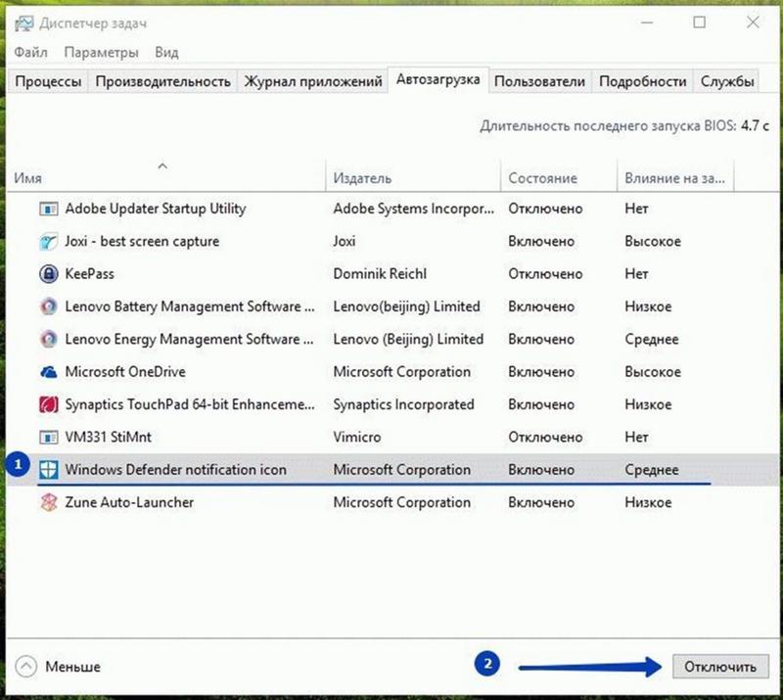Screen dimensions: 783x700
Task: Click the Lenovo Energy Management icon
Action: [x=48, y=340]
